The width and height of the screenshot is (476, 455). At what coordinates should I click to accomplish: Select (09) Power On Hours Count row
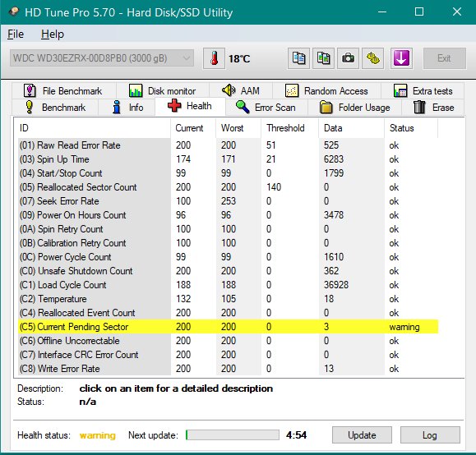pos(229,215)
